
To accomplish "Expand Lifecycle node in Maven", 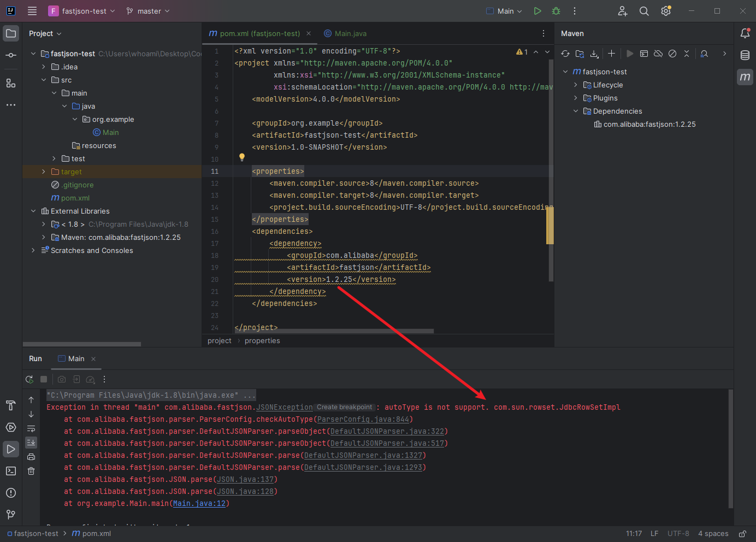I will [x=576, y=85].
